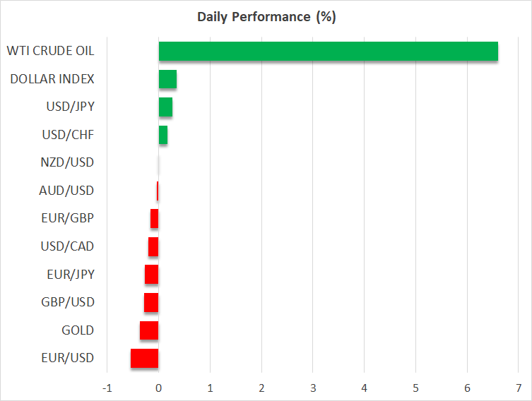This screenshot has width=532, height=401.
Task: Select the red USD/CAD bar
Action: click(153, 246)
